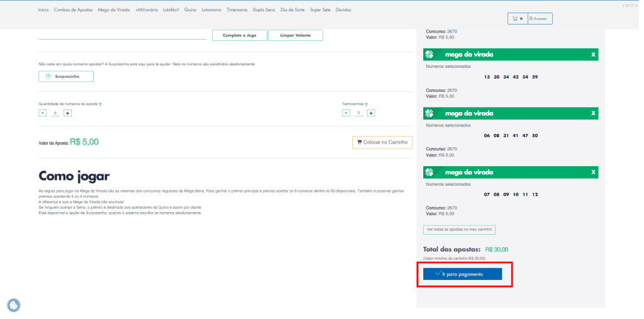Viewport: 644px width, 319px height.
Task: Generate random numbers with Surpresinha
Action: (x=66, y=77)
